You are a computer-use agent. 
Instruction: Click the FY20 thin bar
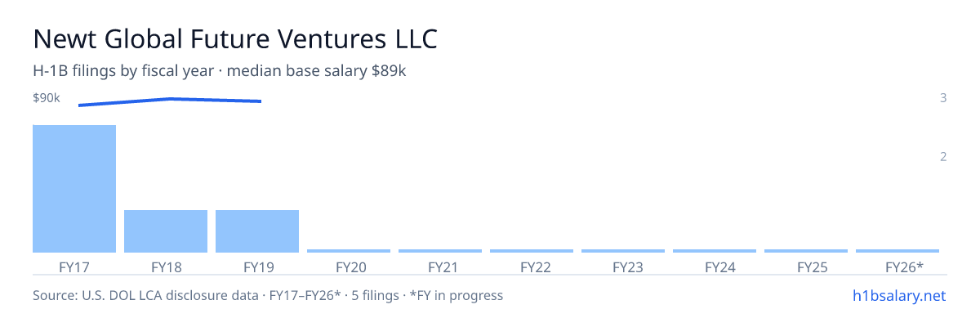(x=349, y=251)
